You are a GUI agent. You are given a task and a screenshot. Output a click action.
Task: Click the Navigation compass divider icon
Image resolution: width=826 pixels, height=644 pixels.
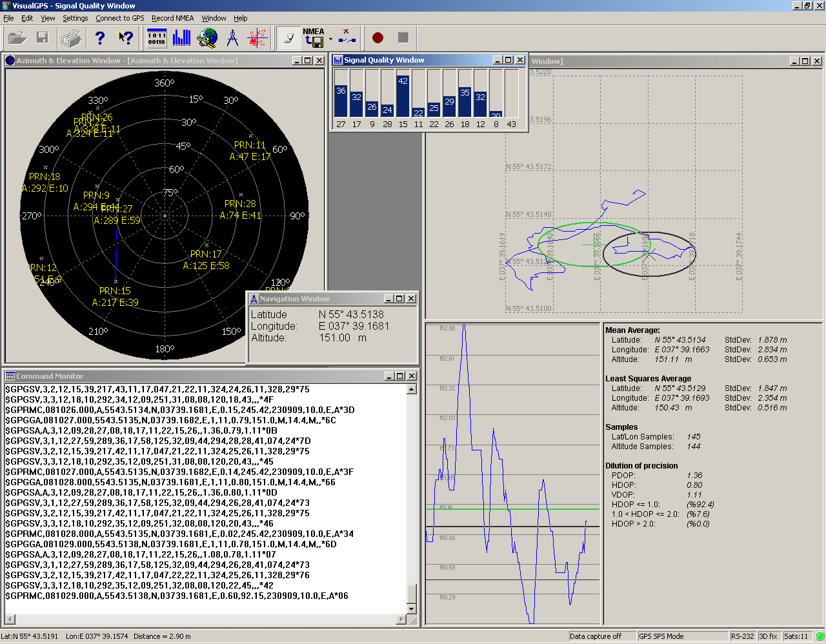tap(232, 38)
